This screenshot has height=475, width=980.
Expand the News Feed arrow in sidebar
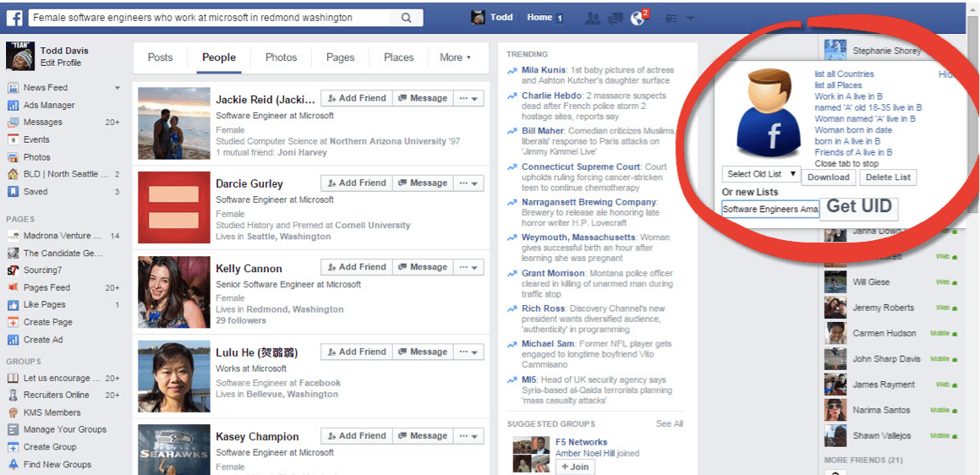pos(118,88)
